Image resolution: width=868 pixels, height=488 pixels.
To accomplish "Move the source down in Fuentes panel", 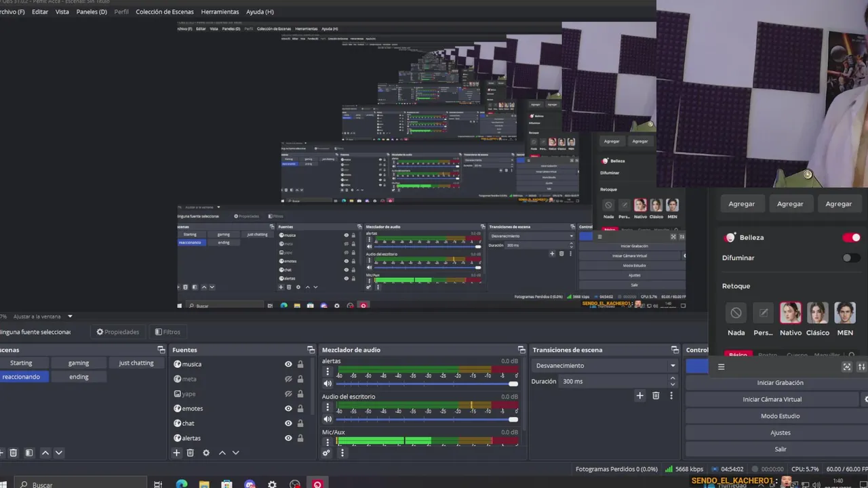I will [x=236, y=453].
